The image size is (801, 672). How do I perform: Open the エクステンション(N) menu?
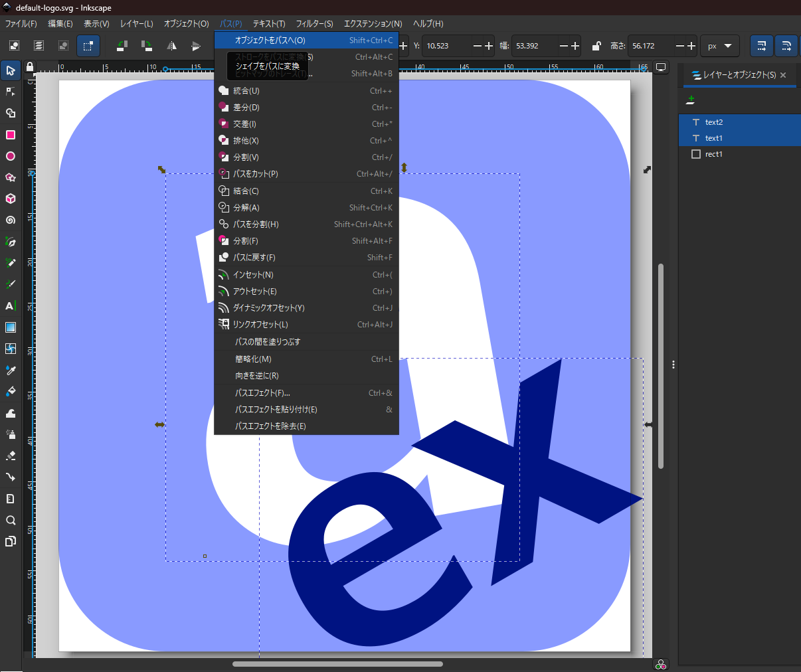373,24
